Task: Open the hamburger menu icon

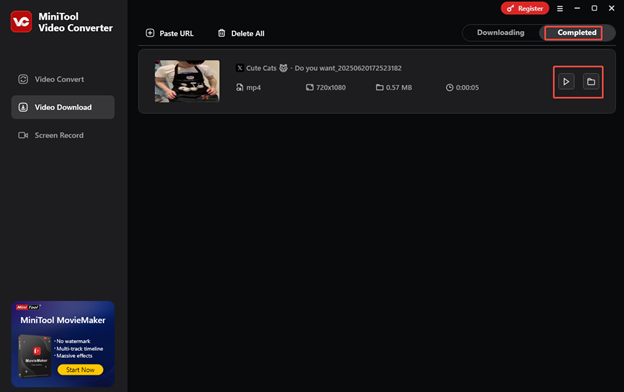Action: pos(560,8)
